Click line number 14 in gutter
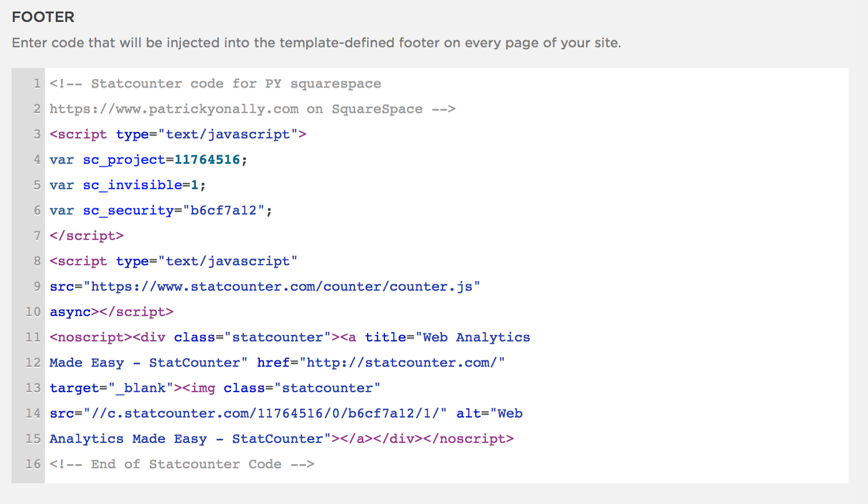Screen dimensions: 868x504 tap(33, 413)
